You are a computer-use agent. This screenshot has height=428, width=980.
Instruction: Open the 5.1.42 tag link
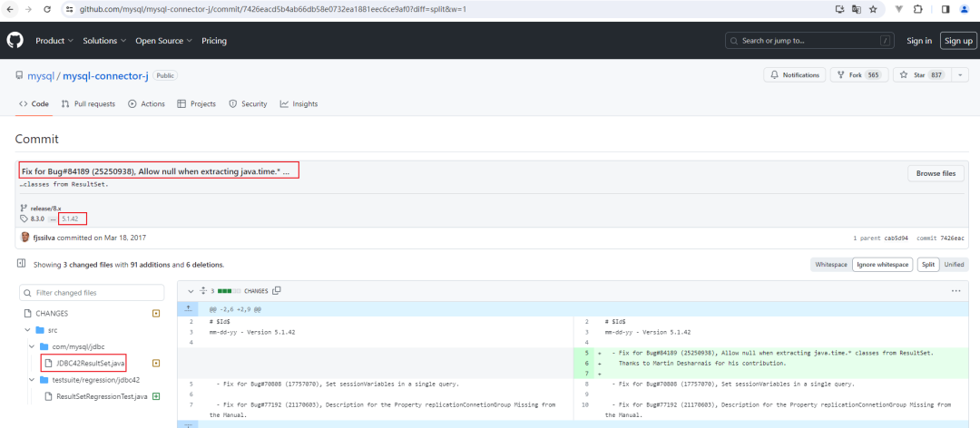(72, 219)
